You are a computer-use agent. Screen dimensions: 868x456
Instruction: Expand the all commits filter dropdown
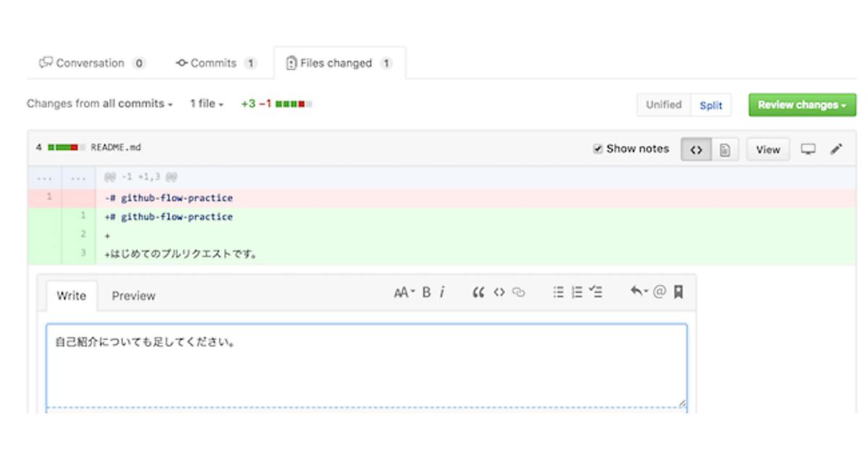137,104
